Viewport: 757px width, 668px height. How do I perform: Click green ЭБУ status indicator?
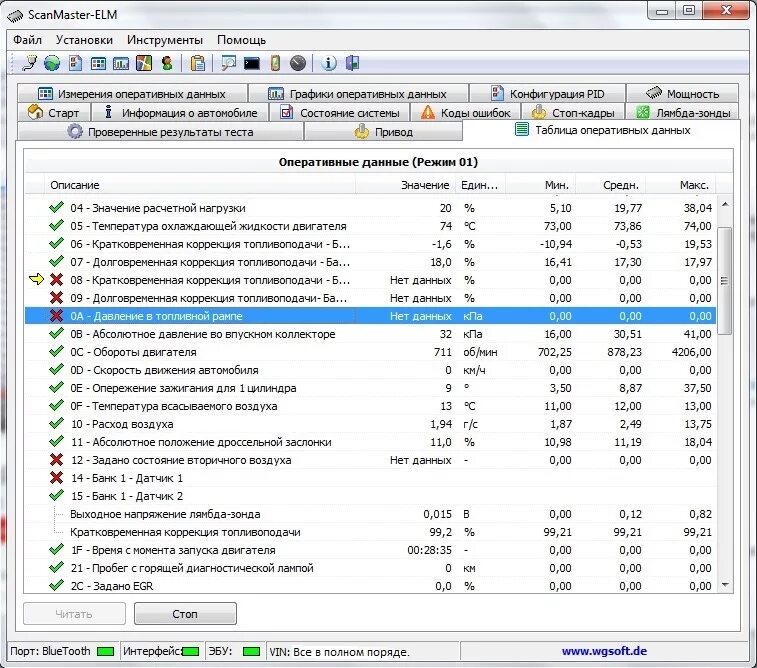(252, 652)
